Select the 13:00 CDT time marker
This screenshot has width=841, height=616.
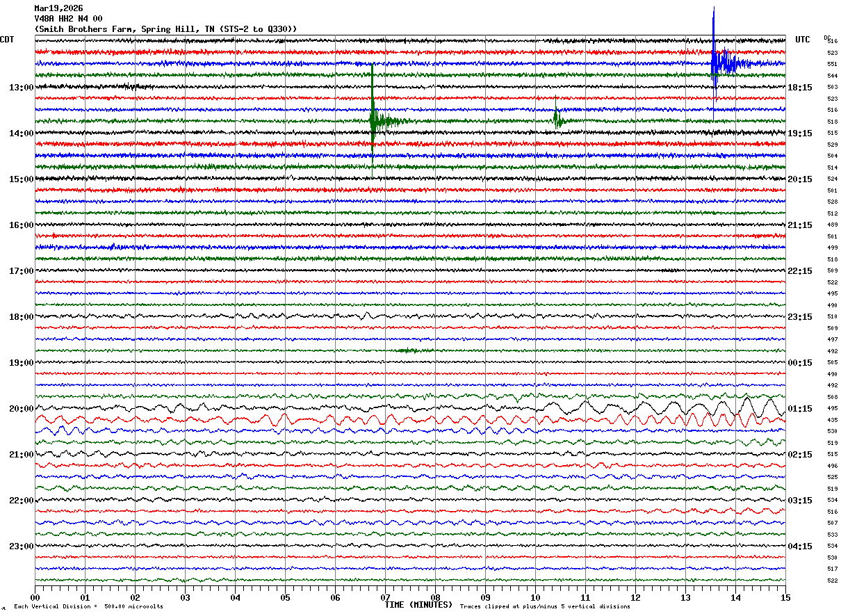(21, 88)
